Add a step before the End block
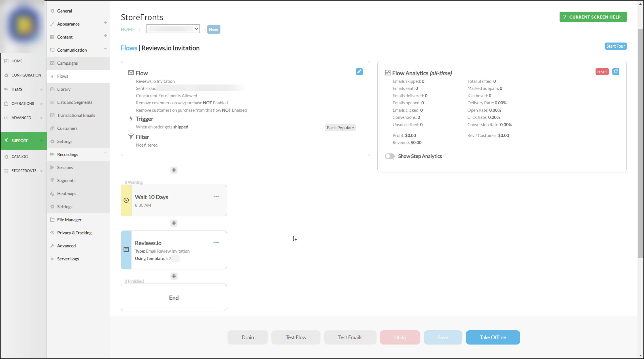This screenshot has width=644, height=359. pyautogui.click(x=174, y=276)
